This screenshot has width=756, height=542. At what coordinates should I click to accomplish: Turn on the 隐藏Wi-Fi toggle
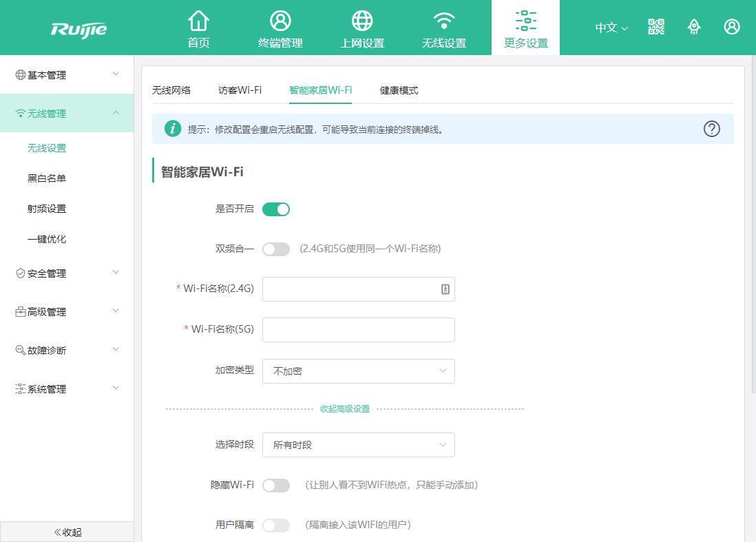click(276, 486)
